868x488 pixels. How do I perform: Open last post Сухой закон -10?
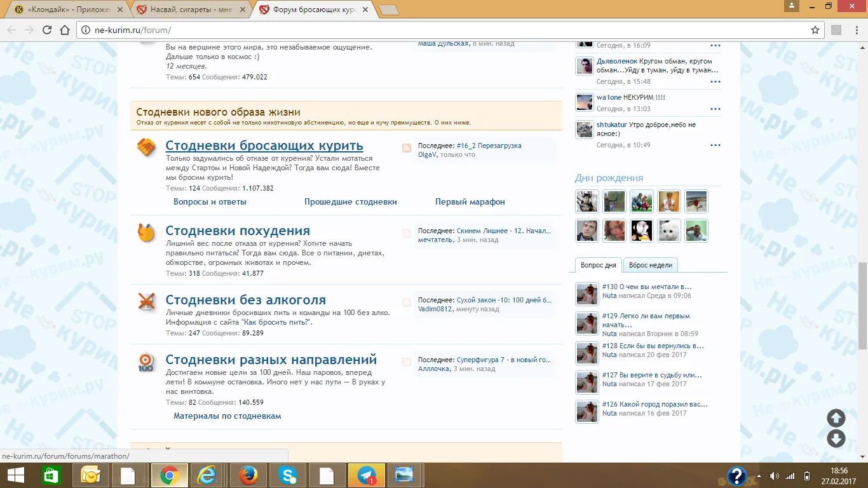pyautogui.click(x=504, y=300)
